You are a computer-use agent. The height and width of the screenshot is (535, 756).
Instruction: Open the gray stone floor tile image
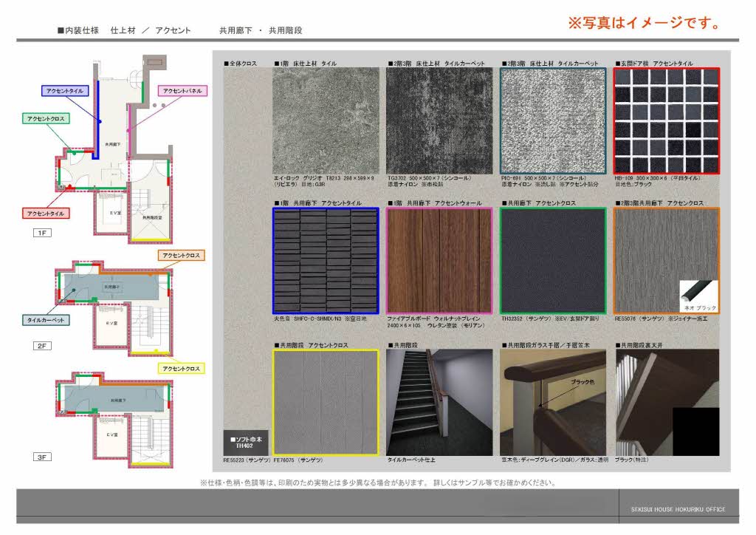click(326, 121)
